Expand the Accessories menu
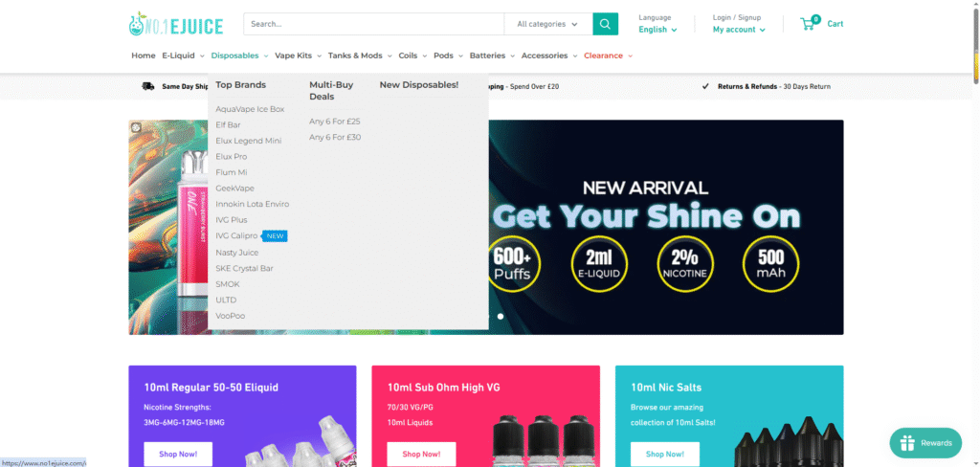This screenshot has height=467, width=980. [549, 56]
